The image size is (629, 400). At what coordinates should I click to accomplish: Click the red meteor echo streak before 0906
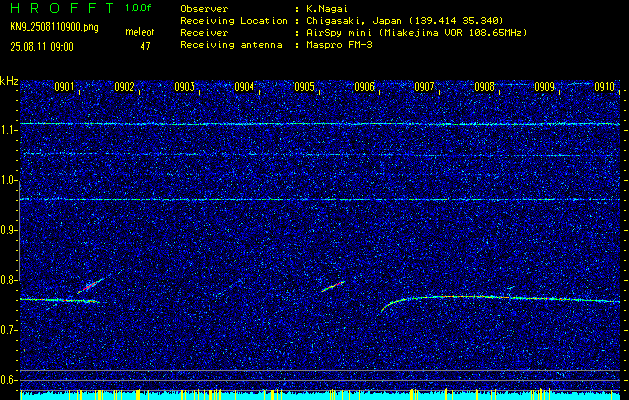(333, 286)
